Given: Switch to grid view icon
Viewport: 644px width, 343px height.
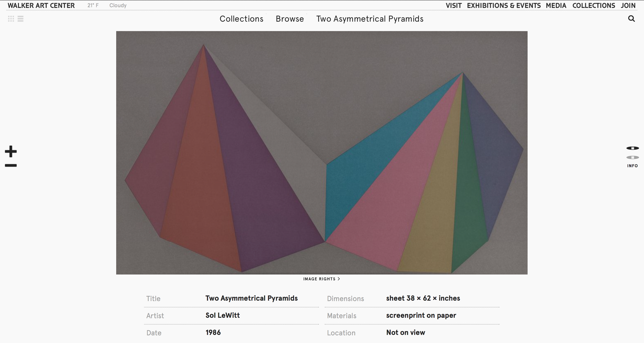Looking at the screenshot, I should [x=11, y=19].
